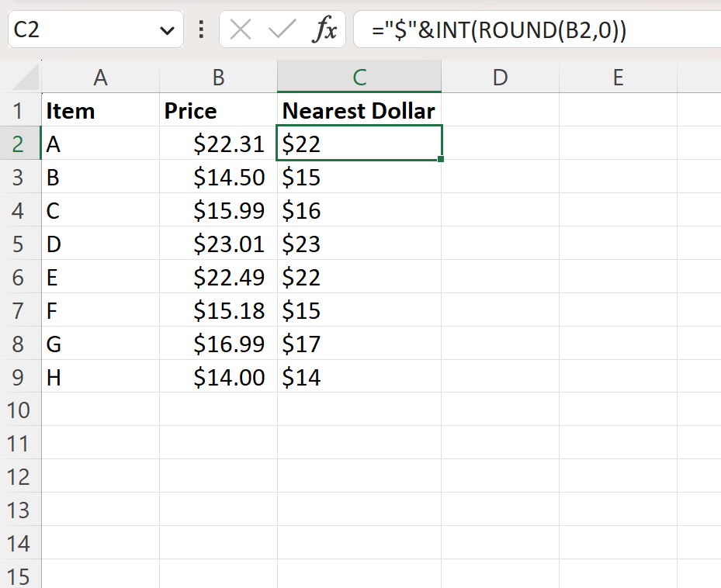Select the cell showing $17
This screenshot has height=588, width=721.
[x=359, y=344]
